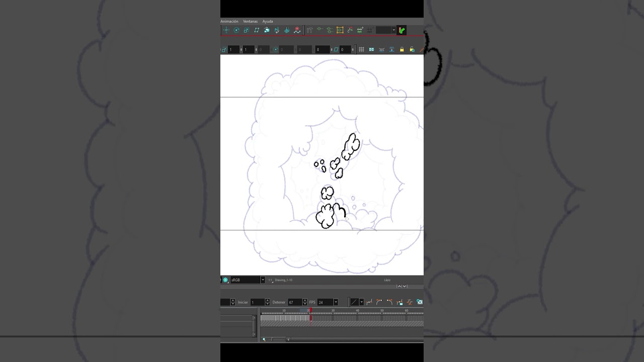Open the Ayuda menu

click(x=268, y=21)
